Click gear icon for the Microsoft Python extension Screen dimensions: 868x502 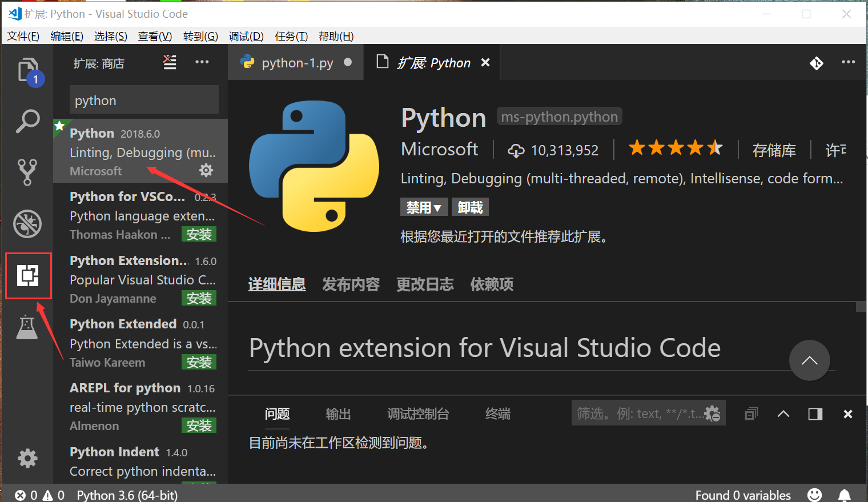(x=206, y=170)
